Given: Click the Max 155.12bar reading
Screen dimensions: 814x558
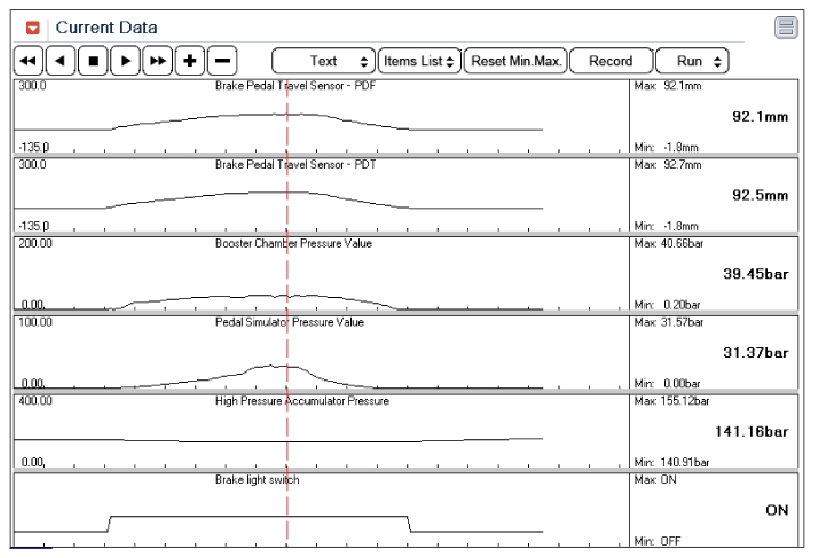Looking at the screenshot, I should (672, 401).
